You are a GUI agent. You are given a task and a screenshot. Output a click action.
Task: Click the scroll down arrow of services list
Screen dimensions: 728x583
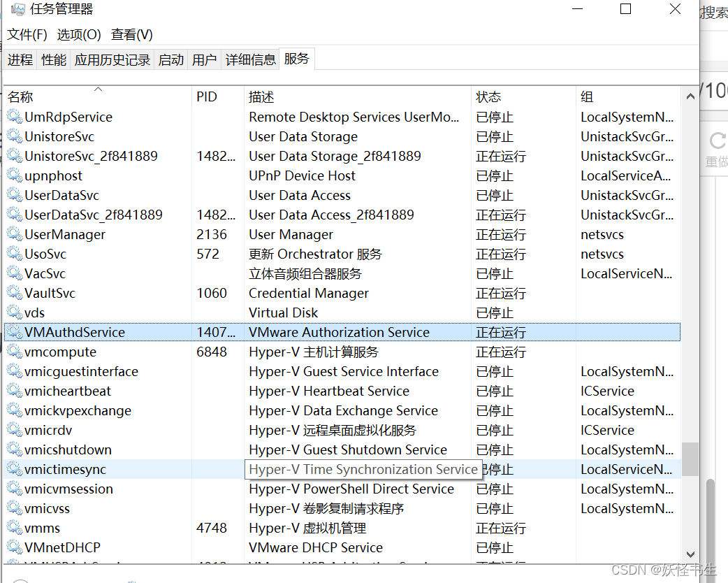[690, 554]
